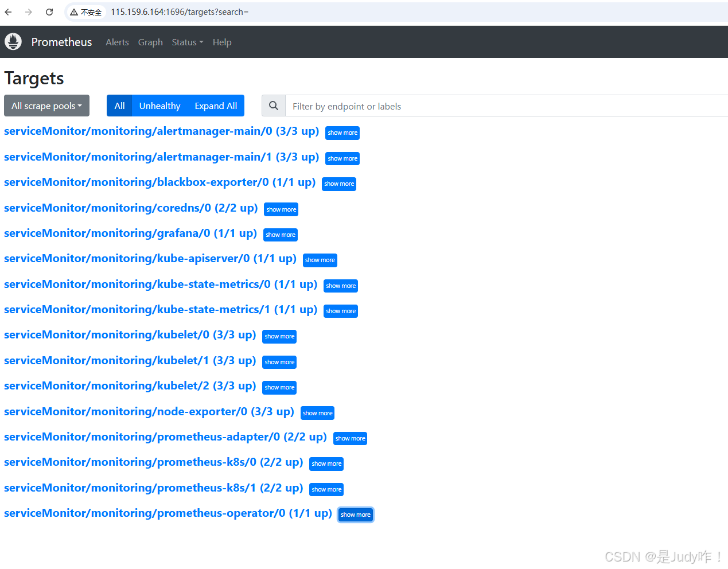
Task: Show more for prometheus-operator/0
Action: tap(356, 515)
